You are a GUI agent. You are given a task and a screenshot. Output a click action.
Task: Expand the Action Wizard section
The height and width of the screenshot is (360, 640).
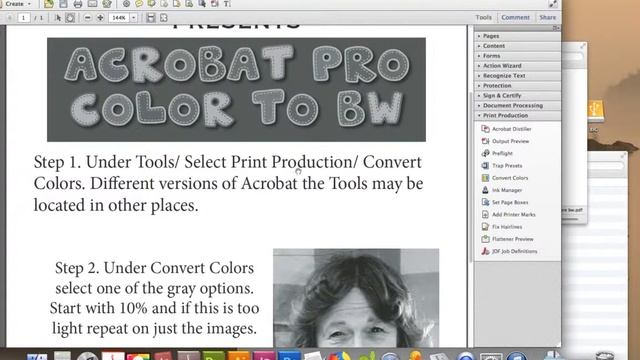coord(517,66)
